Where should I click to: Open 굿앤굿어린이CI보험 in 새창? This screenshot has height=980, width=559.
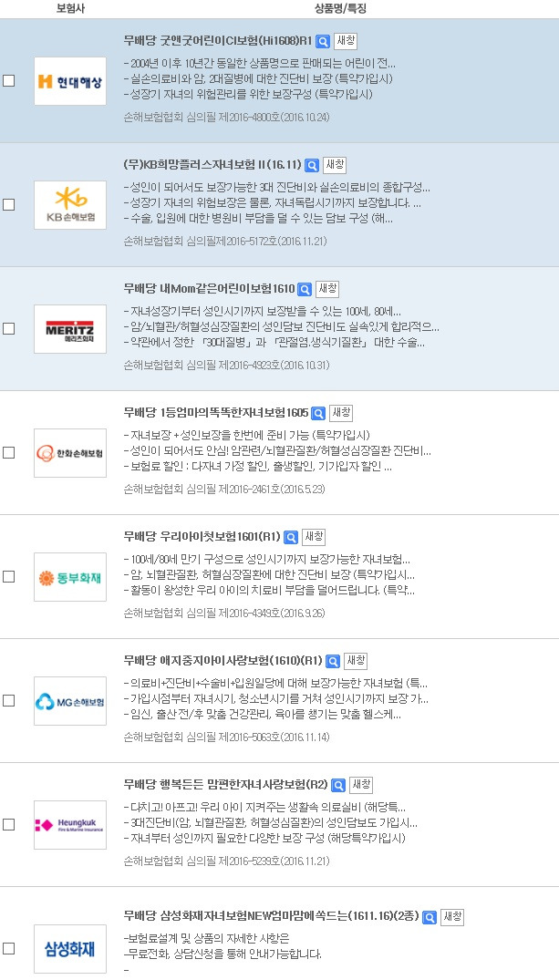click(x=345, y=41)
